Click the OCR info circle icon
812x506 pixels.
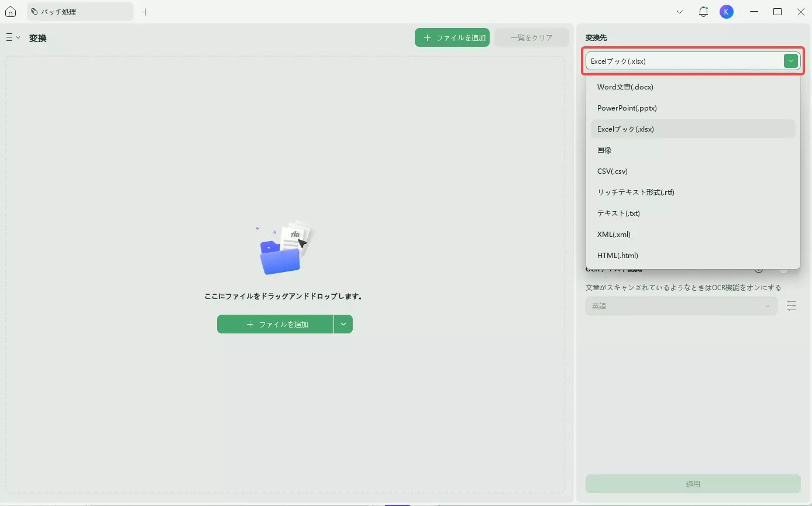(x=759, y=270)
